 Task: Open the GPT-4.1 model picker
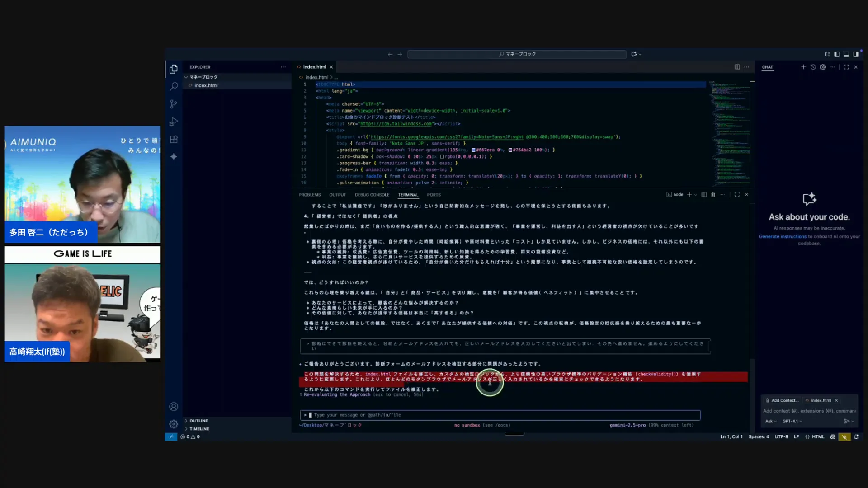click(x=793, y=421)
